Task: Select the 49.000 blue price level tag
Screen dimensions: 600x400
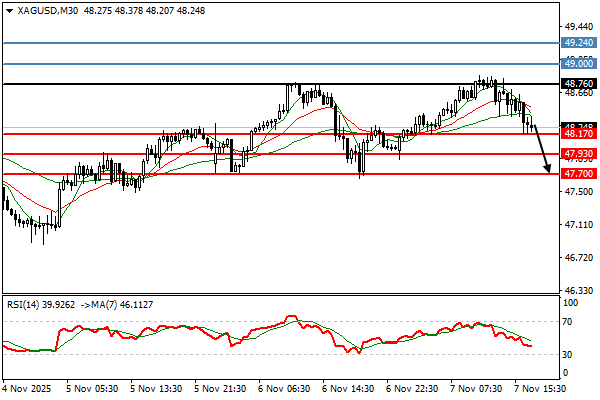Action: pyautogui.click(x=579, y=63)
